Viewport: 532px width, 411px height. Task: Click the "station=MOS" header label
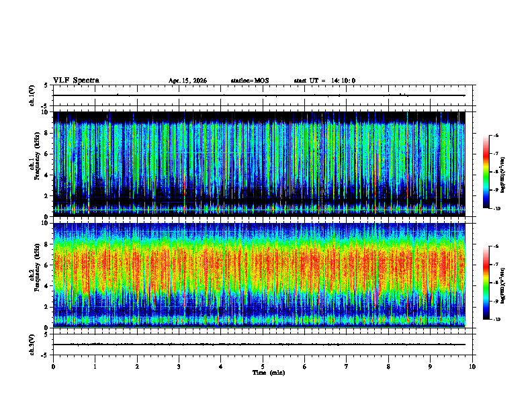tap(250, 81)
